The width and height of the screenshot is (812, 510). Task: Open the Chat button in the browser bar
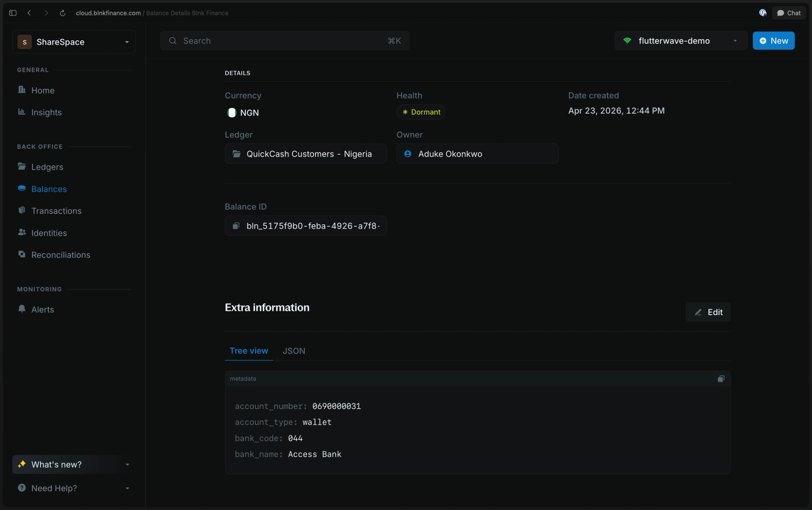tap(789, 13)
